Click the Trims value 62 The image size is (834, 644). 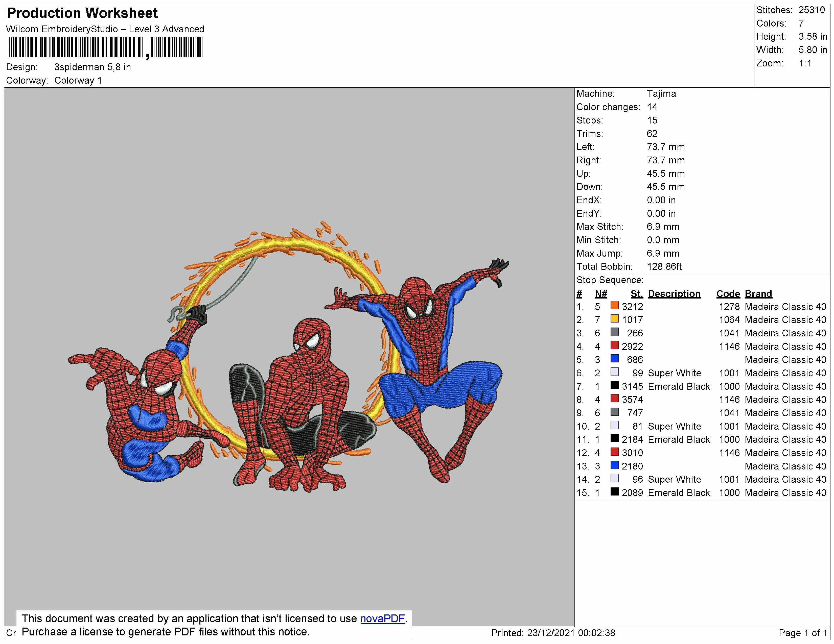pos(652,134)
